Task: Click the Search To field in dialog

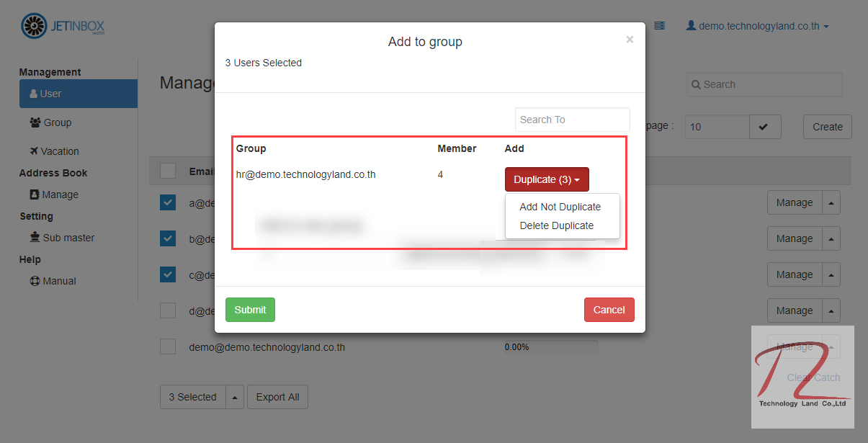Action: pyautogui.click(x=572, y=120)
